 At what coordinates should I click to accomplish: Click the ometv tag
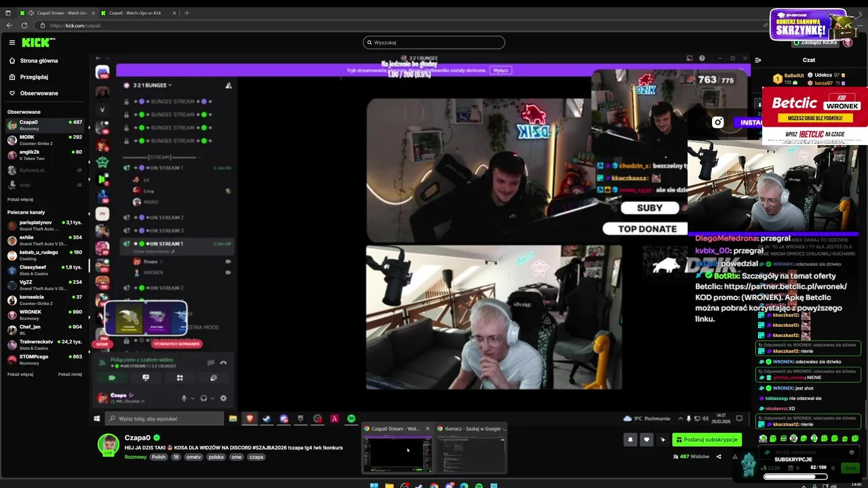(193, 457)
